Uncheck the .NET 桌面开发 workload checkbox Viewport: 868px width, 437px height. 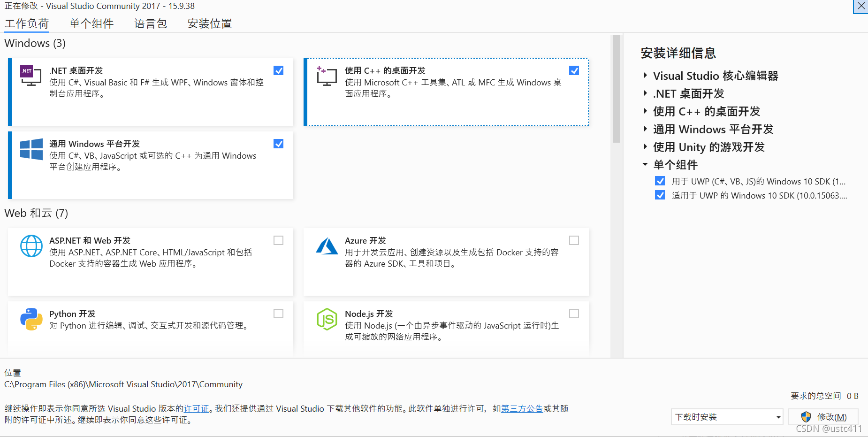pyautogui.click(x=279, y=70)
